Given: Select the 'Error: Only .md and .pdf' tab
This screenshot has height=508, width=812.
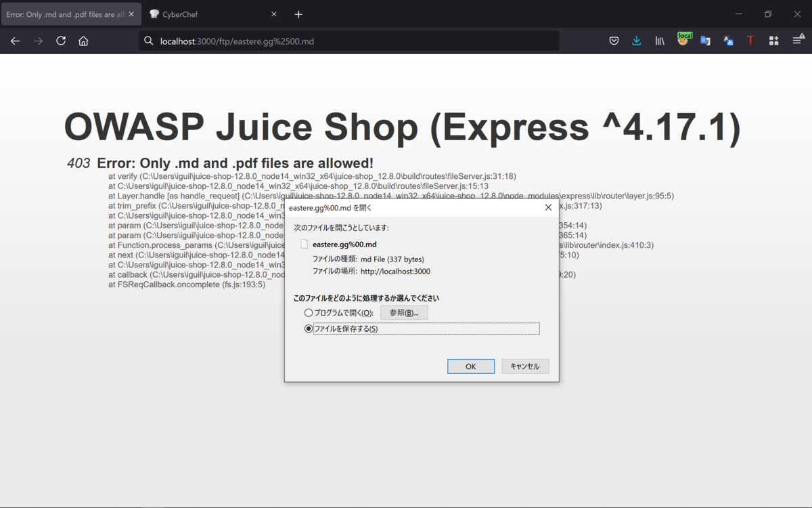Looking at the screenshot, I should [x=70, y=14].
